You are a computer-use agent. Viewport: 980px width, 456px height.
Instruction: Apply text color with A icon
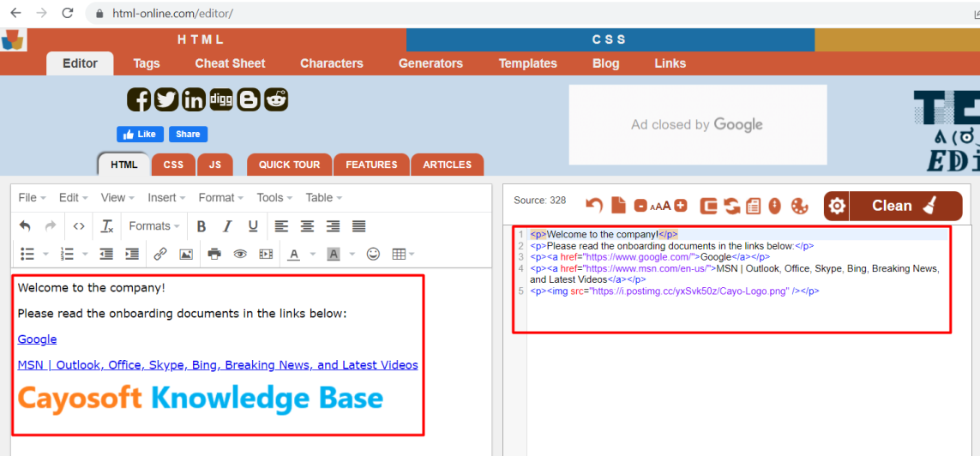pyautogui.click(x=294, y=254)
